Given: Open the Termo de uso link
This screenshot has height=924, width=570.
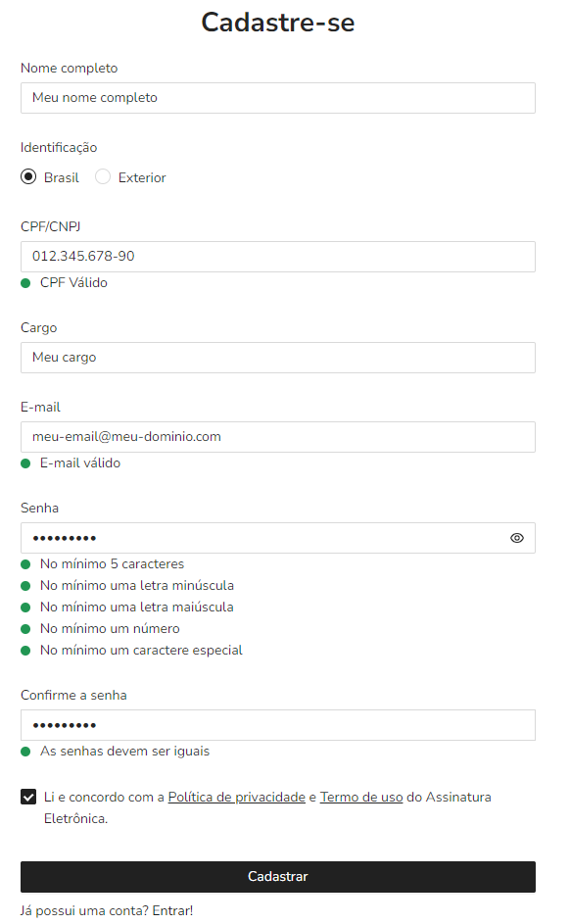Looking at the screenshot, I should [x=361, y=797].
